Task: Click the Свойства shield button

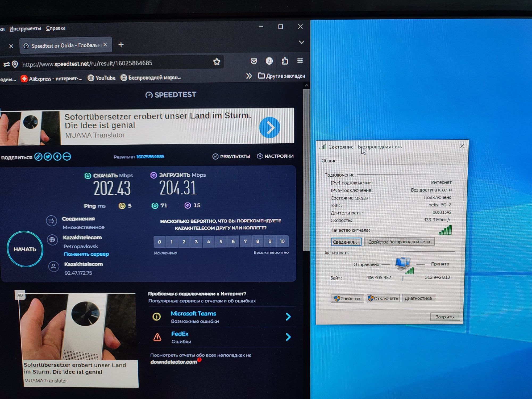Action: point(347,298)
